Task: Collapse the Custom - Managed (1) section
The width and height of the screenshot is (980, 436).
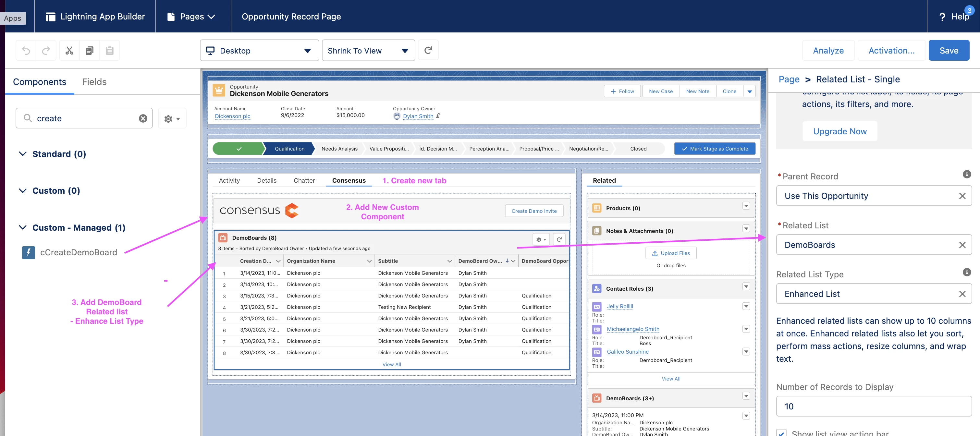Action: [x=23, y=227]
